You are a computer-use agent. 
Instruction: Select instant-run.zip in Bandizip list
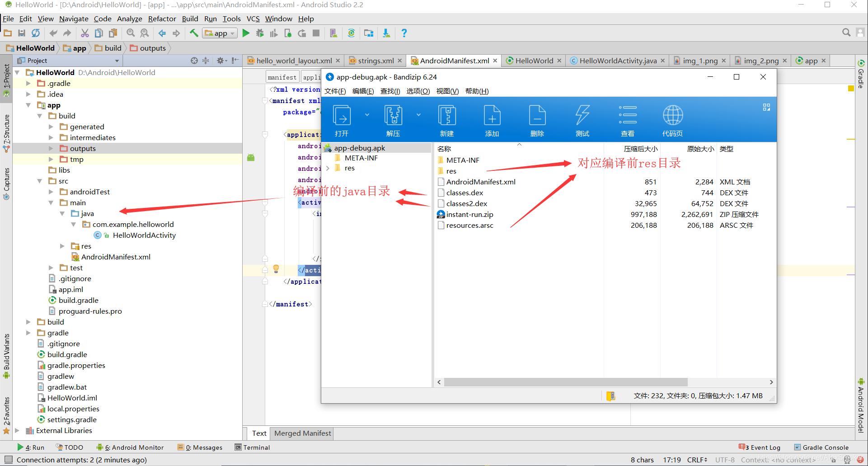click(469, 214)
